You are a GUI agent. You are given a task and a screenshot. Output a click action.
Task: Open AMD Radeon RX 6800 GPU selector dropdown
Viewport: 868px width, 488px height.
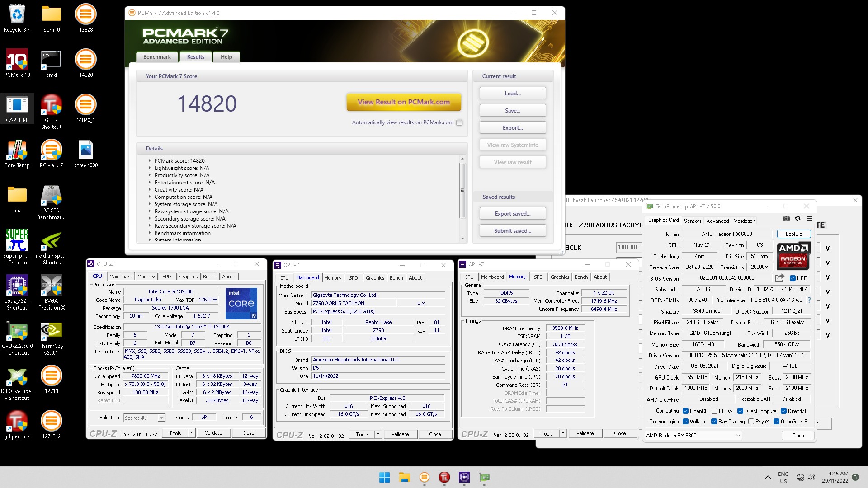pyautogui.click(x=693, y=436)
